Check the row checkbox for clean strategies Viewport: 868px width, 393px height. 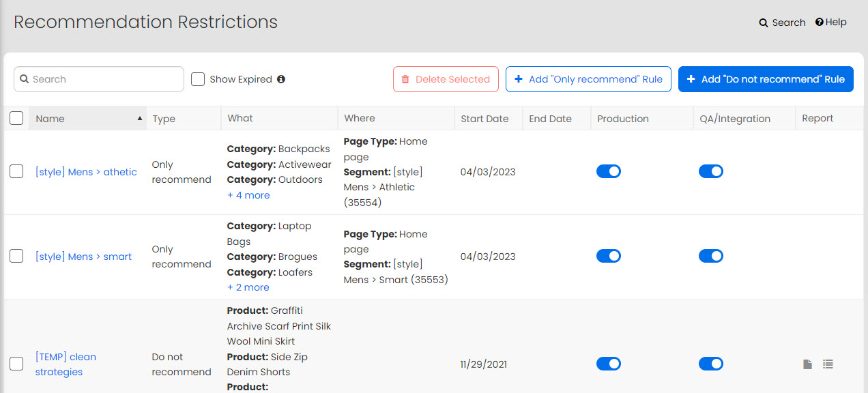tap(16, 364)
